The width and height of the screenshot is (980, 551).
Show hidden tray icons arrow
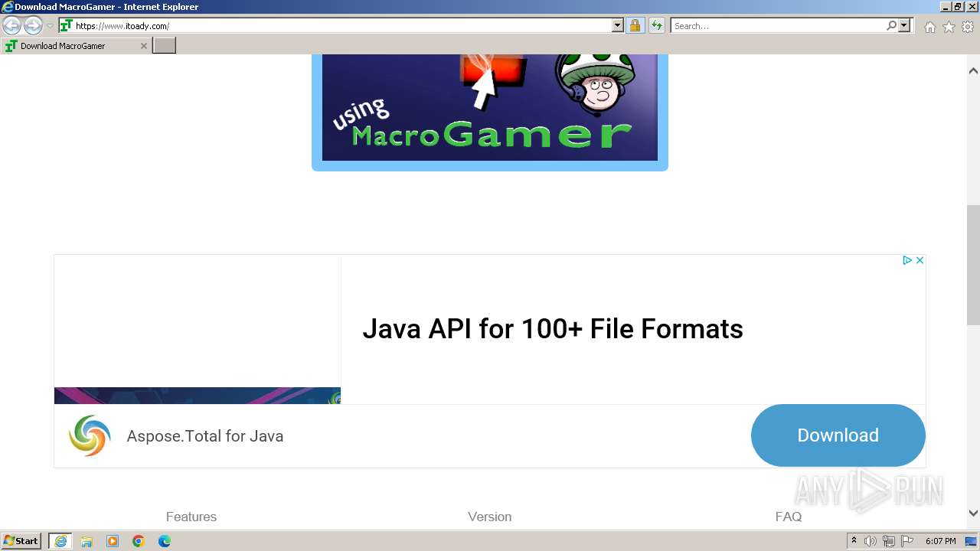click(x=854, y=541)
